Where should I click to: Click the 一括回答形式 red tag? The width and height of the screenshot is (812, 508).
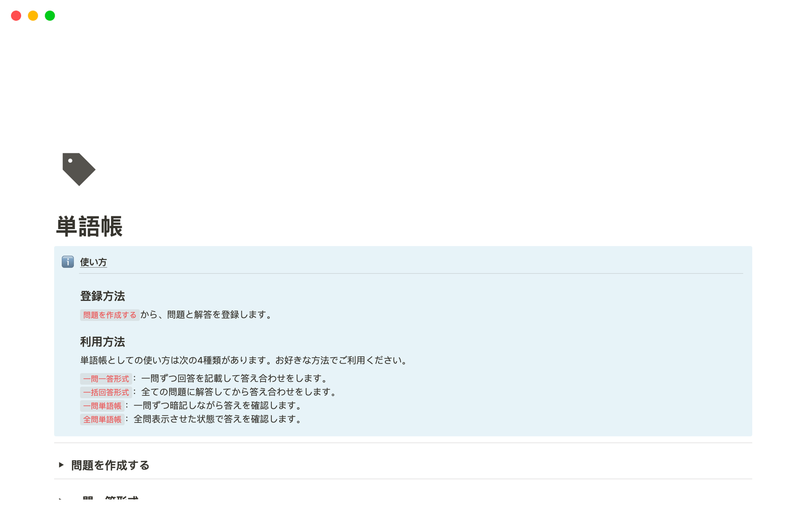click(106, 392)
